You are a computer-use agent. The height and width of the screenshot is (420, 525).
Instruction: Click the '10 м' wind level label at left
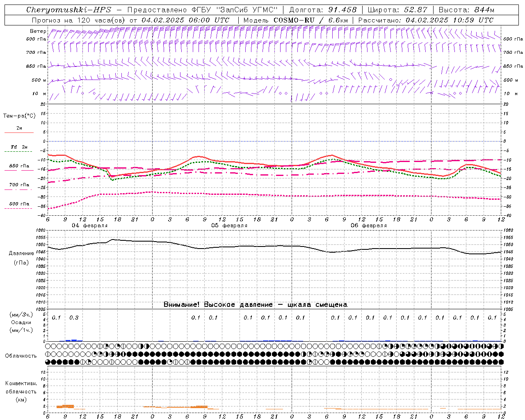point(39,94)
